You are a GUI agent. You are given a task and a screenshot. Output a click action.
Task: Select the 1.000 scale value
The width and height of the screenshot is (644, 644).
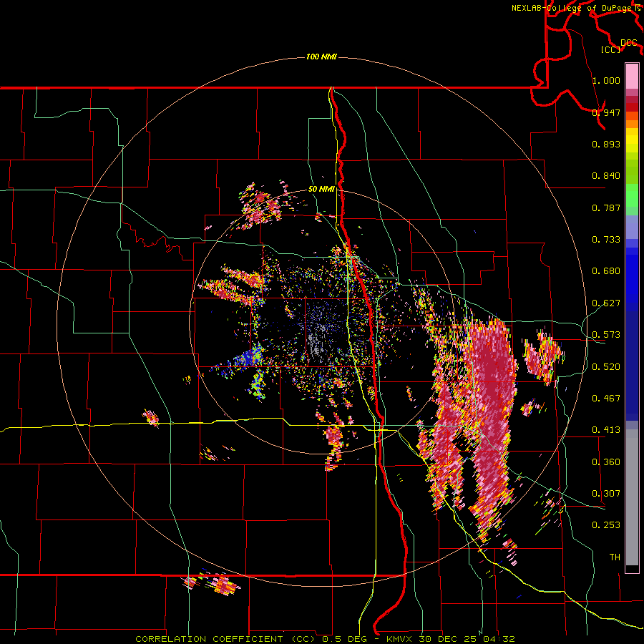click(x=606, y=80)
